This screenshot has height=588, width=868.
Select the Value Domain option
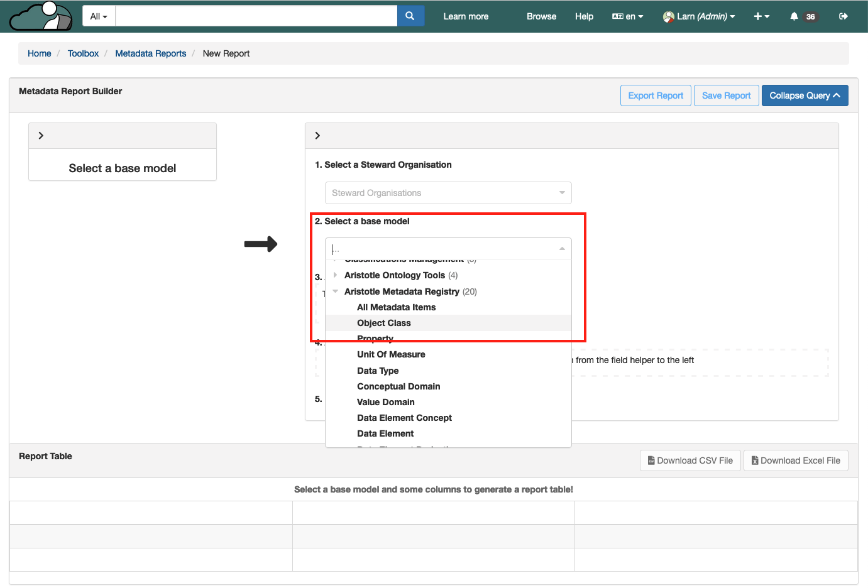[385, 402]
